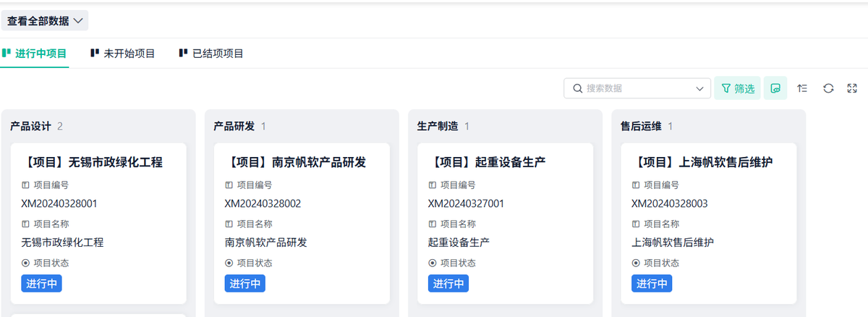The width and height of the screenshot is (868, 317).
Task: Click the 产品设计 column header
Action: click(30, 126)
